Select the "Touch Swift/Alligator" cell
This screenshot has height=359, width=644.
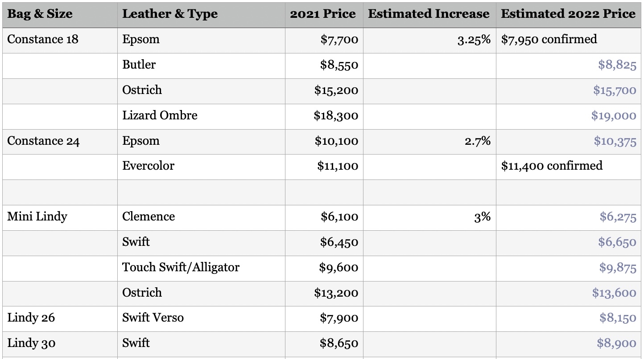tap(181, 267)
